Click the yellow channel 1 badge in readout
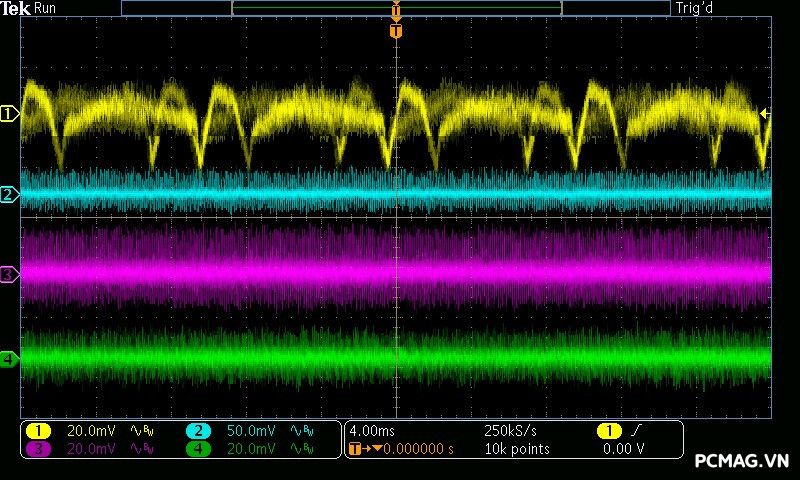800x480 pixels. coord(38,431)
